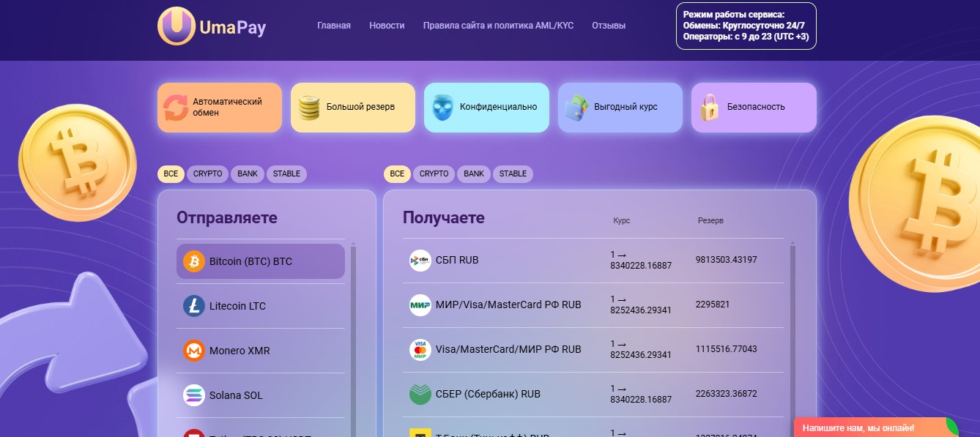Select STABLE filter above Отправляете
This screenshot has height=437, width=980.
286,174
